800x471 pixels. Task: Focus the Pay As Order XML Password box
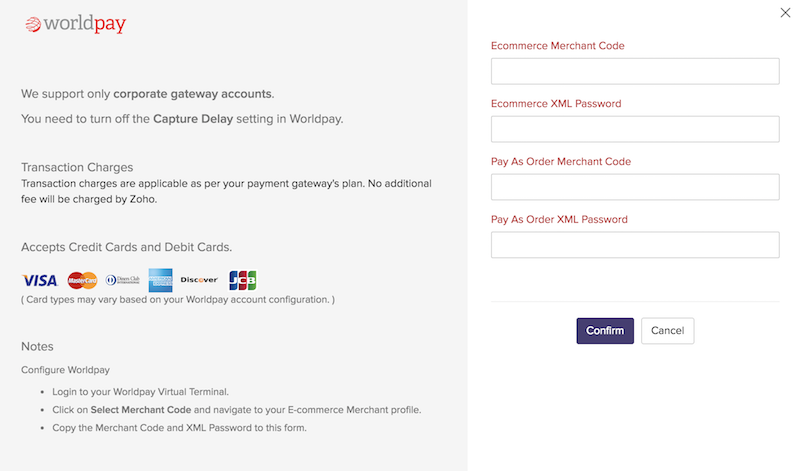pos(635,245)
